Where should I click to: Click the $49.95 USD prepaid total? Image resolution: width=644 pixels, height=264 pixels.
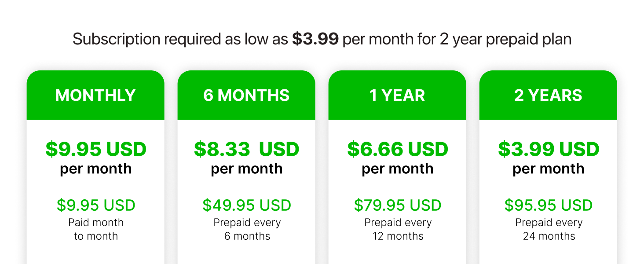pyautogui.click(x=247, y=205)
